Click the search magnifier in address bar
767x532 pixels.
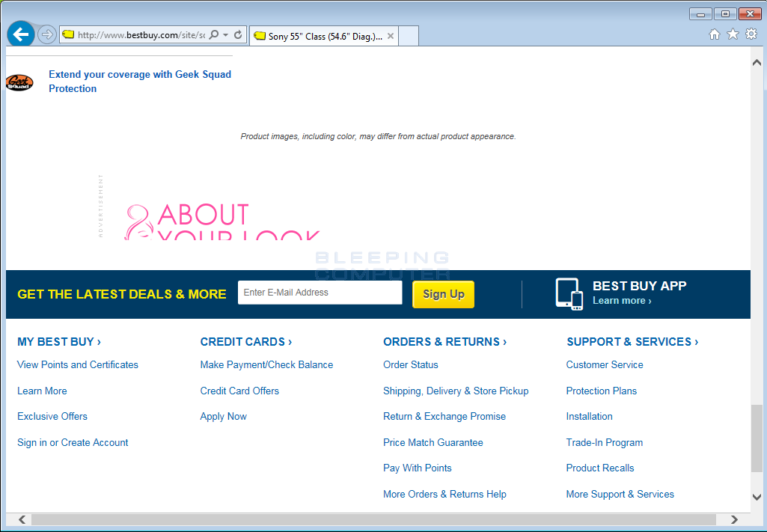pyautogui.click(x=214, y=34)
